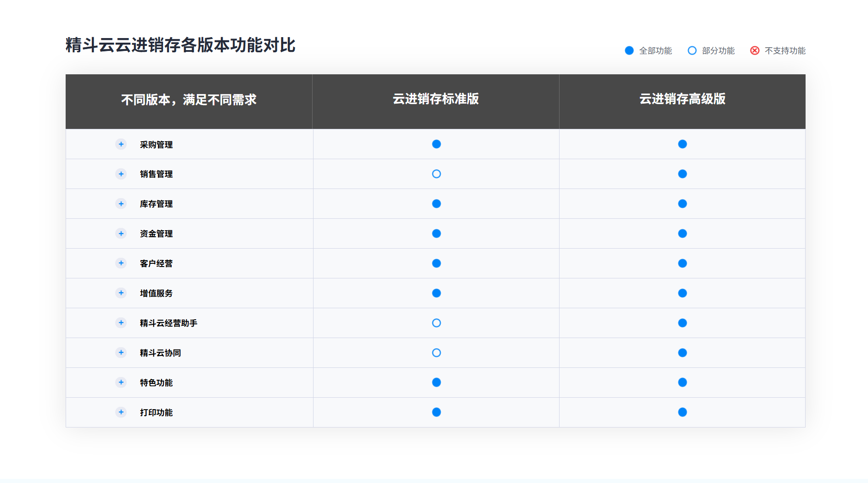Click plus icon next to 资金管理
Viewport: 868px width, 483px height.
click(x=121, y=233)
